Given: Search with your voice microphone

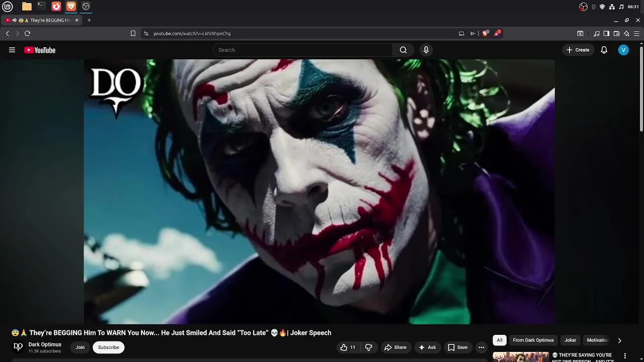Looking at the screenshot, I should (426, 50).
